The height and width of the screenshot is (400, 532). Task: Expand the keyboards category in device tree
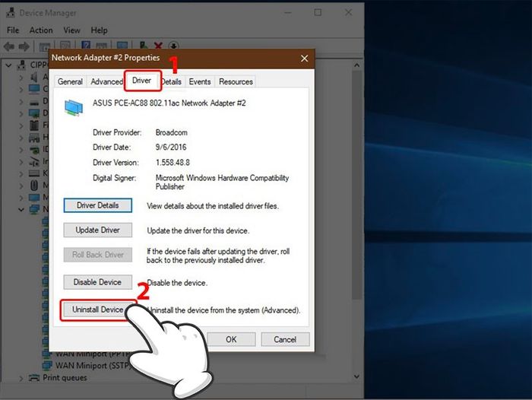coord(21,174)
